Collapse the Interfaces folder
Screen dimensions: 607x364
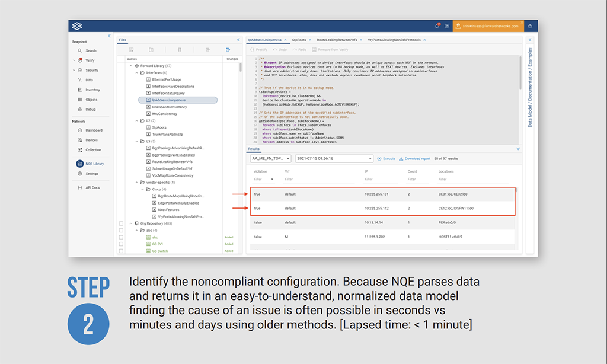[x=137, y=73]
